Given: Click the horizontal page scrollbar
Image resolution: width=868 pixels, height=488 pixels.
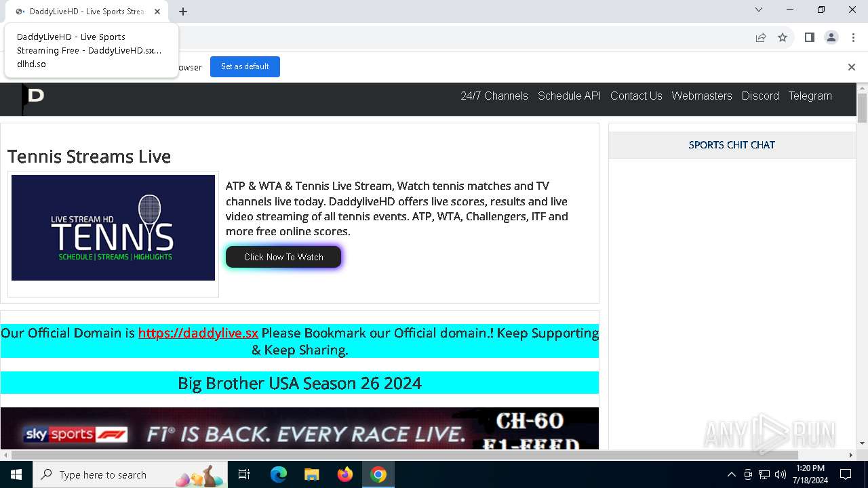Looking at the screenshot, I should pyautogui.click(x=405, y=455).
